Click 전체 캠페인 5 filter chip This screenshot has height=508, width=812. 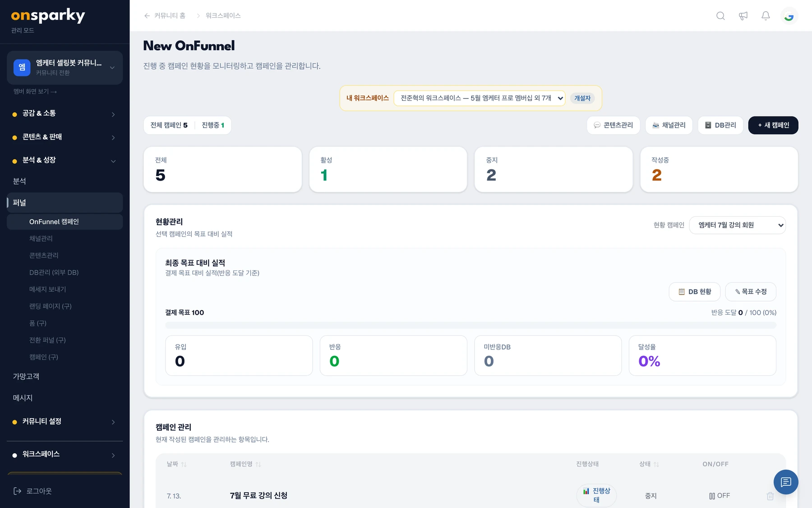pos(169,125)
